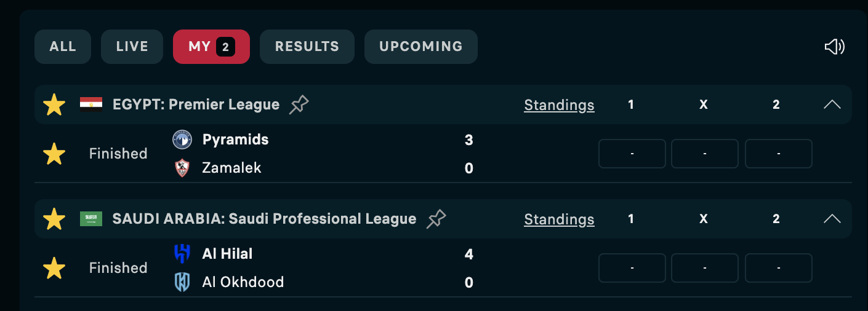Screen dimensions: 868x311
Task: Collapse the Saudi Professional League section
Action: click(x=832, y=219)
